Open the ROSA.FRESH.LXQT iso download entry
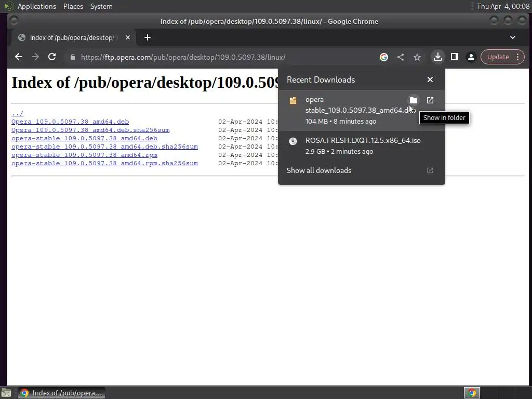The width and height of the screenshot is (532, 399). point(362,146)
